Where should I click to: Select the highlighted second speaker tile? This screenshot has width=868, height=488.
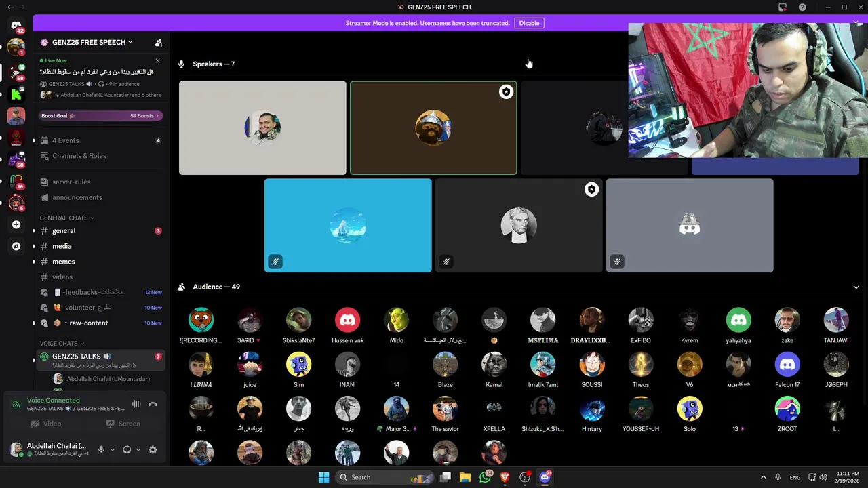[x=433, y=128]
